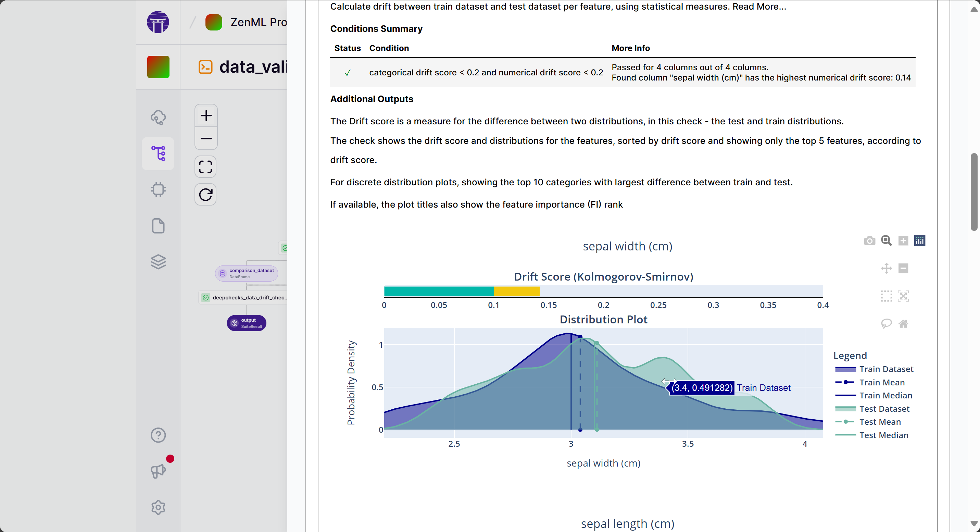Toggle pan mode for the Distribution Plot

click(887, 268)
